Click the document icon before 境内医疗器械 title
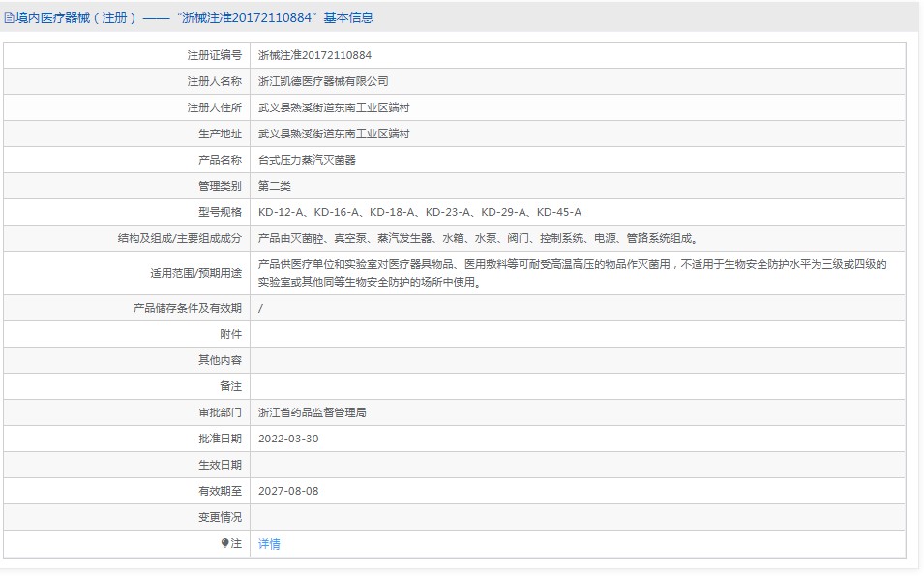The width and height of the screenshot is (924, 576). point(10,16)
